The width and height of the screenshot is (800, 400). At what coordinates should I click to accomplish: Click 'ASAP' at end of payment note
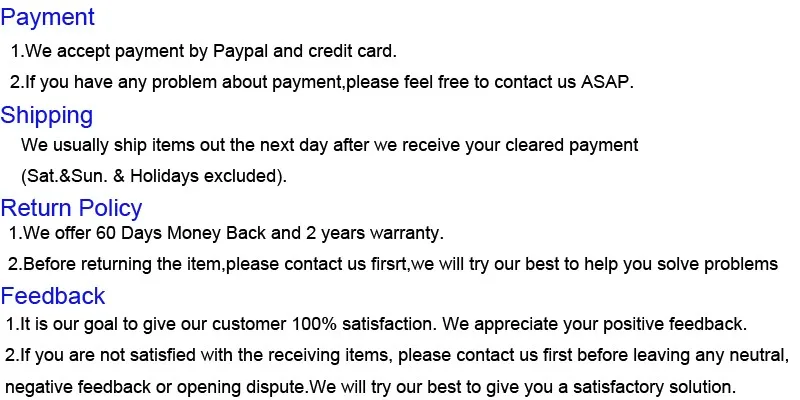click(604, 82)
